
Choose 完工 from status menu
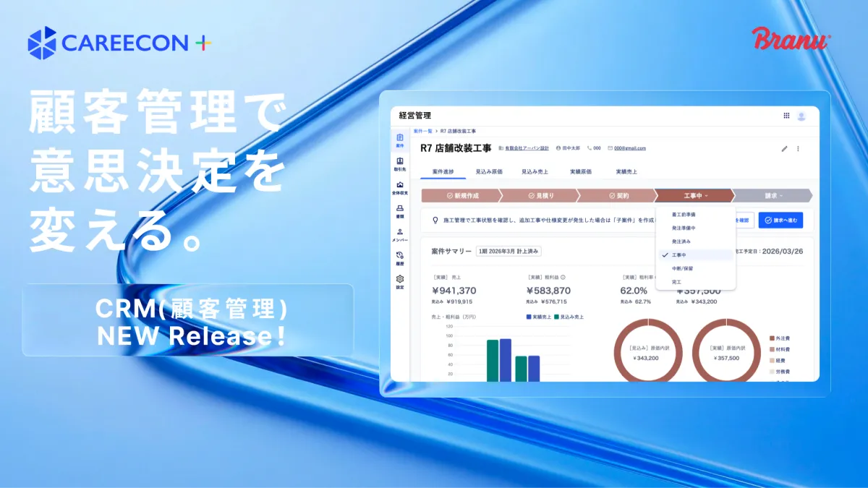(x=676, y=281)
